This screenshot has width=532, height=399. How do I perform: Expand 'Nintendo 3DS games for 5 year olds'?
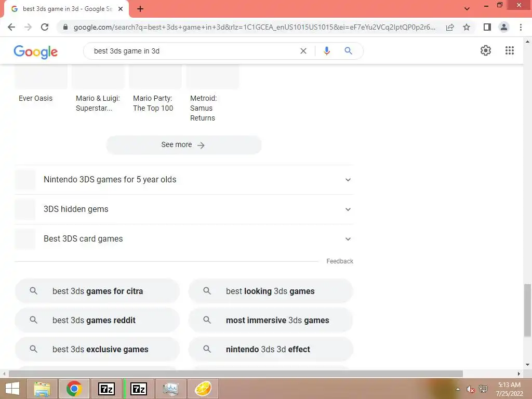[183, 180]
